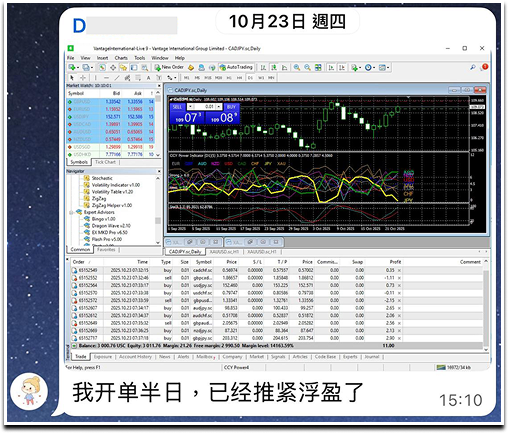Open the Exposure terminal tab

click(x=103, y=357)
